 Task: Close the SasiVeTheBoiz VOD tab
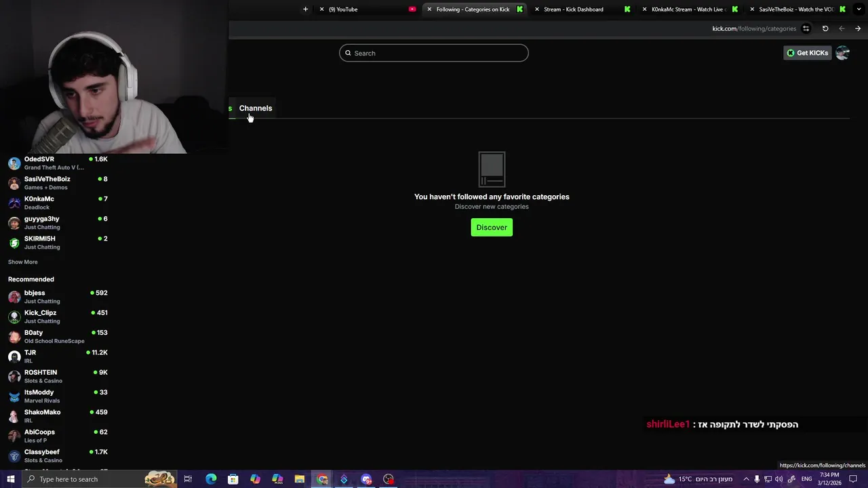tap(752, 9)
